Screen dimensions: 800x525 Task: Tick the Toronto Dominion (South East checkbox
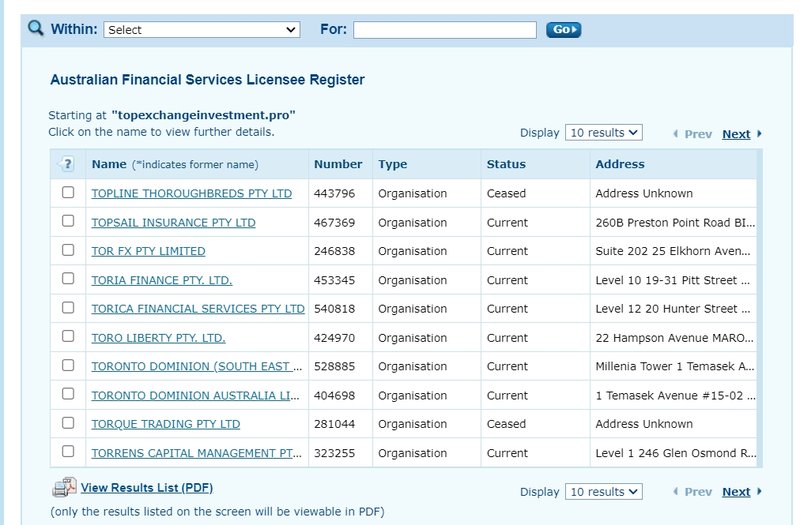[68, 365]
